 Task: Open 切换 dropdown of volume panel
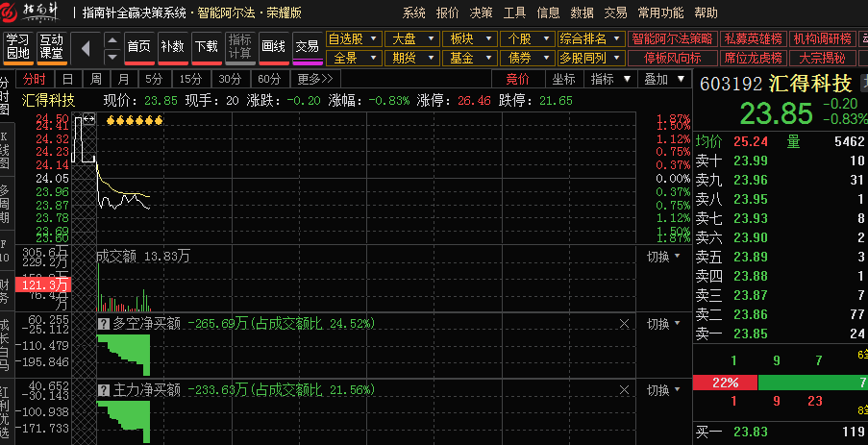pos(663,257)
